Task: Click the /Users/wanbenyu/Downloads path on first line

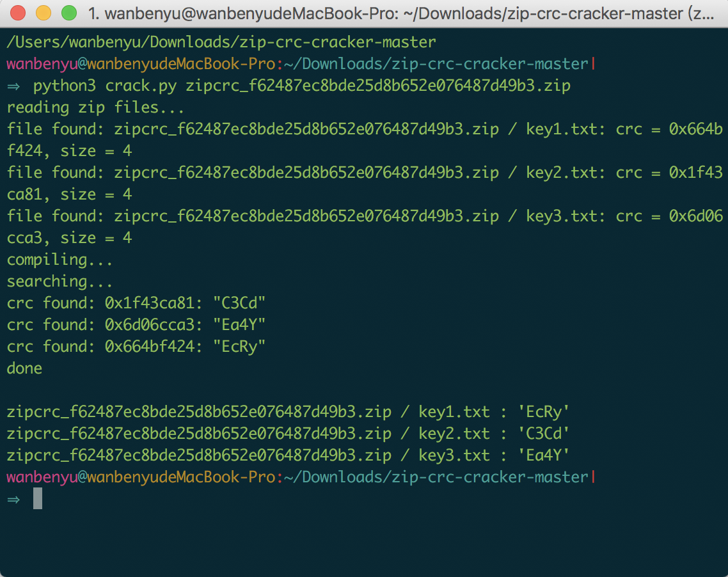Action: coord(128,42)
